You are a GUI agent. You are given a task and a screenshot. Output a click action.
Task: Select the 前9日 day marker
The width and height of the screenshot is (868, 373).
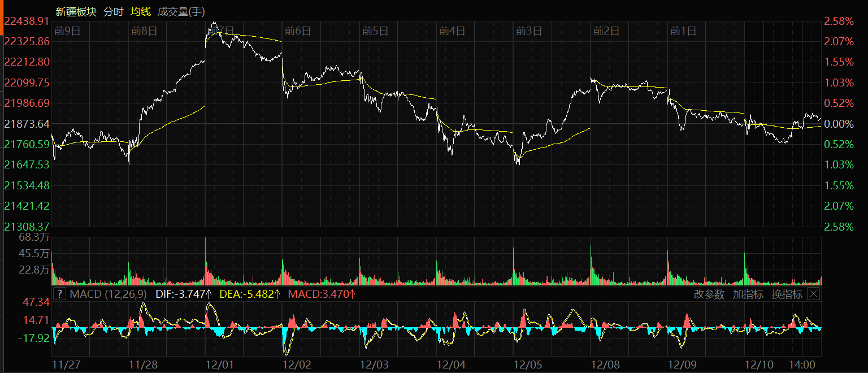pos(67,31)
